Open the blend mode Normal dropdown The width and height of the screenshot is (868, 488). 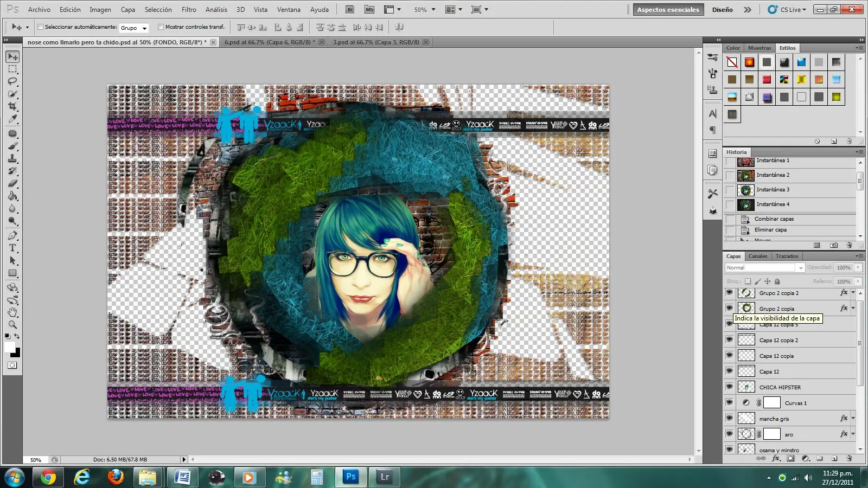765,268
